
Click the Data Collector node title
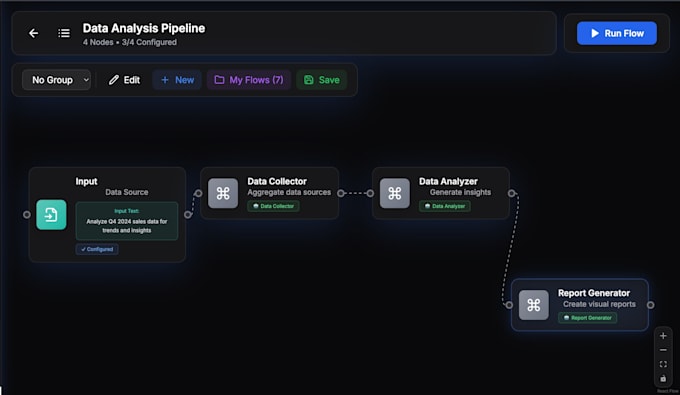point(277,181)
